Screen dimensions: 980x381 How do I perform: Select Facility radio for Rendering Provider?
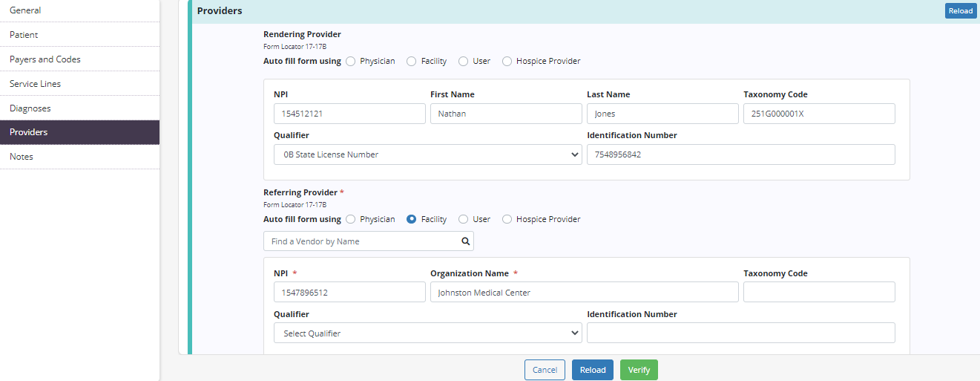tap(411, 62)
